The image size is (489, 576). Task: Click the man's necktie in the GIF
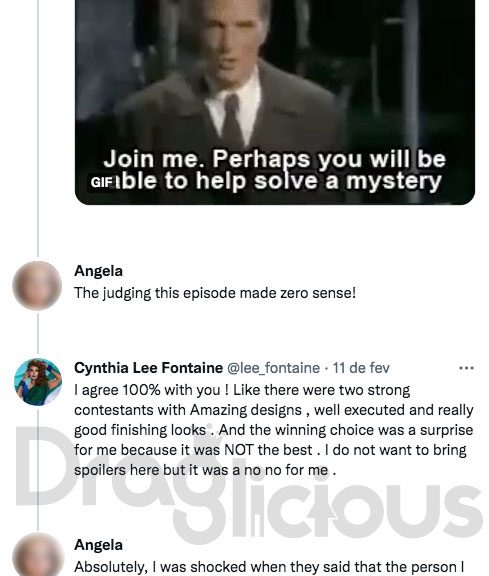[x=232, y=119]
